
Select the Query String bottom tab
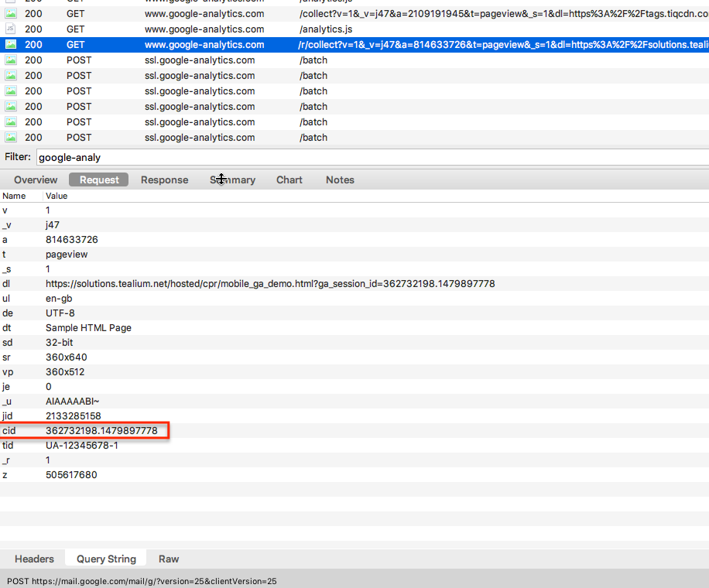coord(106,559)
